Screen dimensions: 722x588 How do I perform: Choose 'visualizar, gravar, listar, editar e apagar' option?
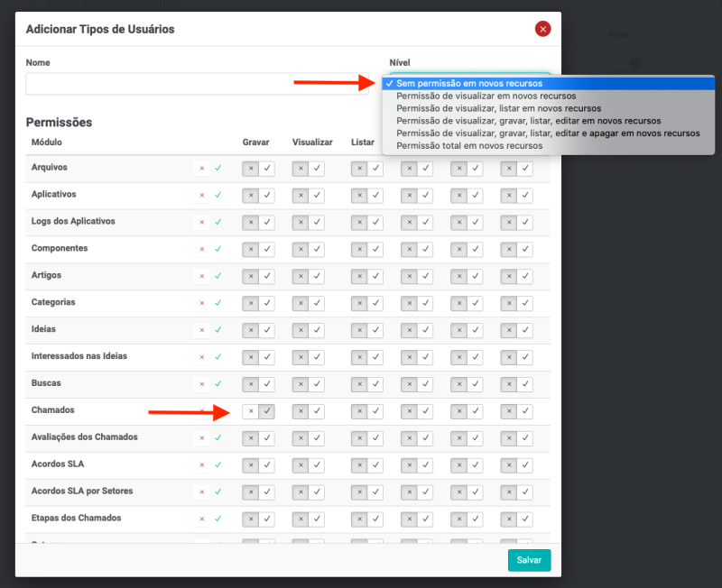[548, 133]
